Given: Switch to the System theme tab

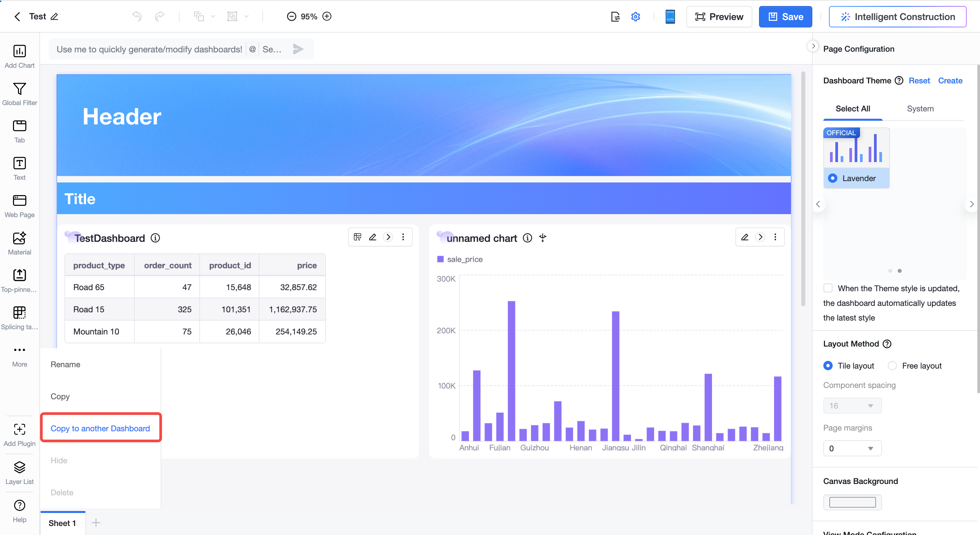Looking at the screenshot, I should point(920,108).
